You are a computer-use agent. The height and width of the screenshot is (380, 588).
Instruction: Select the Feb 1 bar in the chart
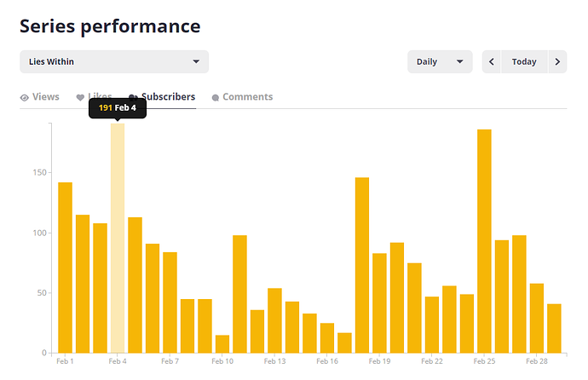[65, 268]
